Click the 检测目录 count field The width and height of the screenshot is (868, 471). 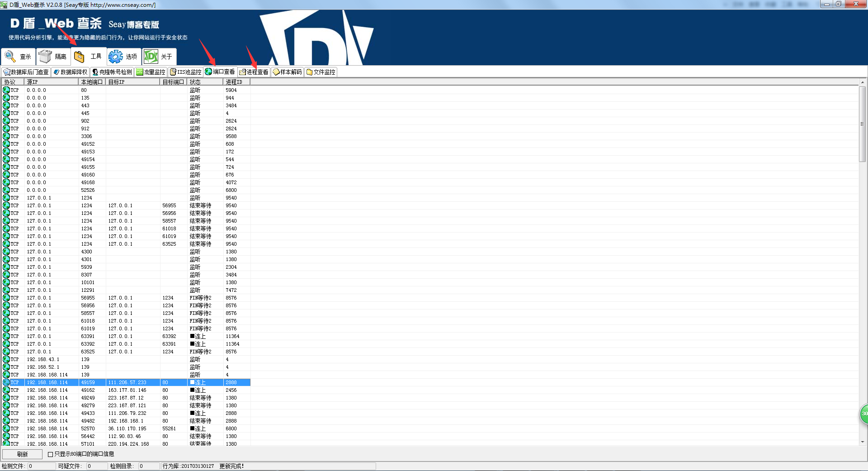(149, 466)
